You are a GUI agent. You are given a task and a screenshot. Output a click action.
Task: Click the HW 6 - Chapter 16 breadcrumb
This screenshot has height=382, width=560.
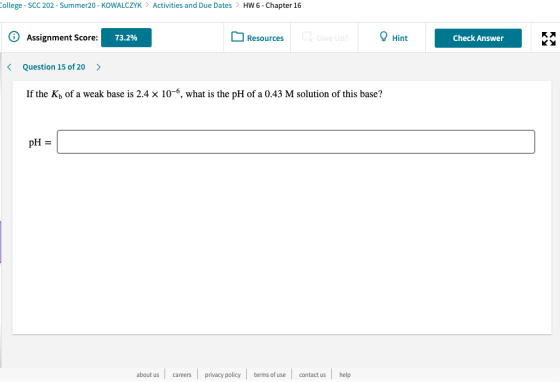272,5
